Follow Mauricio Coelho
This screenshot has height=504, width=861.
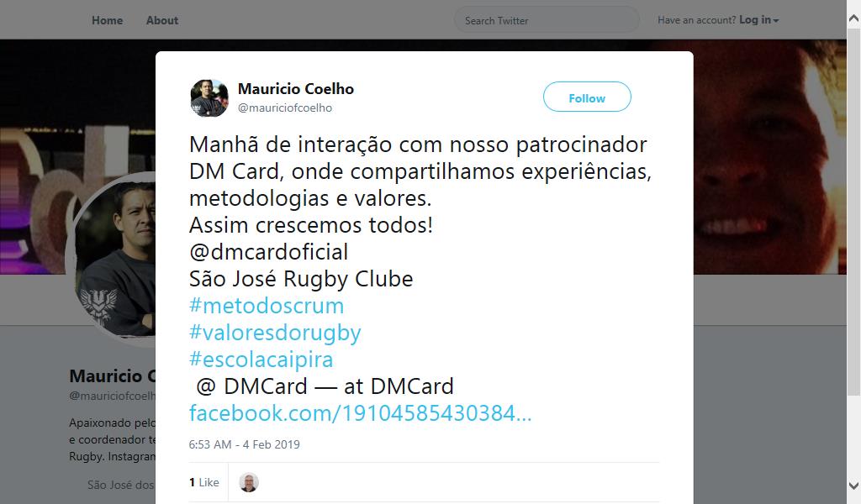[587, 97]
